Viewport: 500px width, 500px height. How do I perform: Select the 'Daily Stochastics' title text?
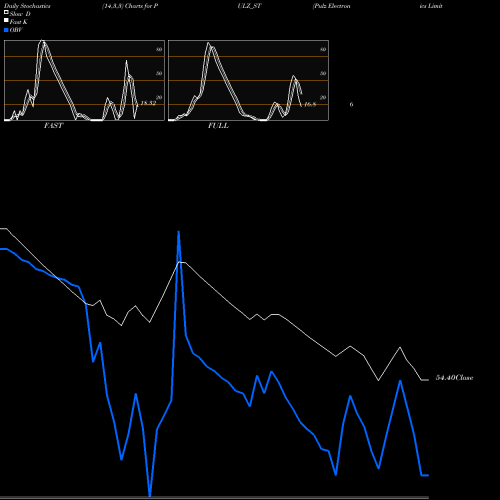point(27,6)
